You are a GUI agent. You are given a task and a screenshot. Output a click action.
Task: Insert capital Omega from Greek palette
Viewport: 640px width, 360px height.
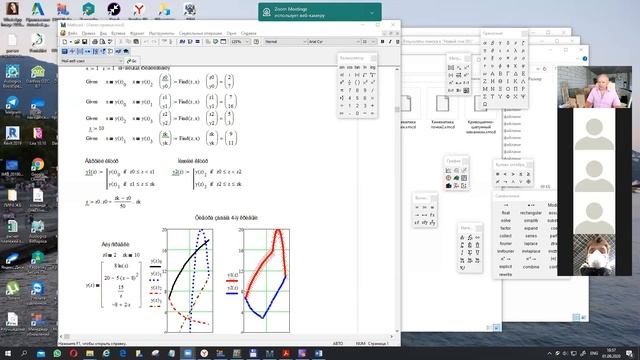click(485, 104)
